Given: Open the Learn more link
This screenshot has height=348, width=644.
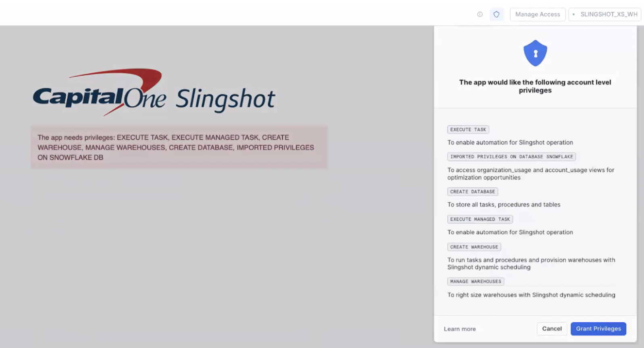Looking at the screenshot, I should pyautogui.click(x=460, y=329).
